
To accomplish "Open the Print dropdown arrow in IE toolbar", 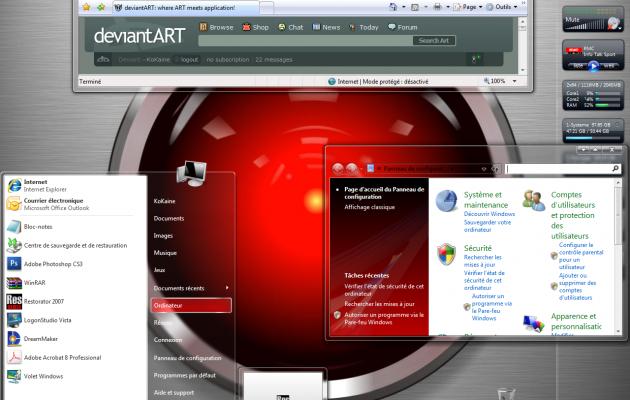I will click(448, 7).
